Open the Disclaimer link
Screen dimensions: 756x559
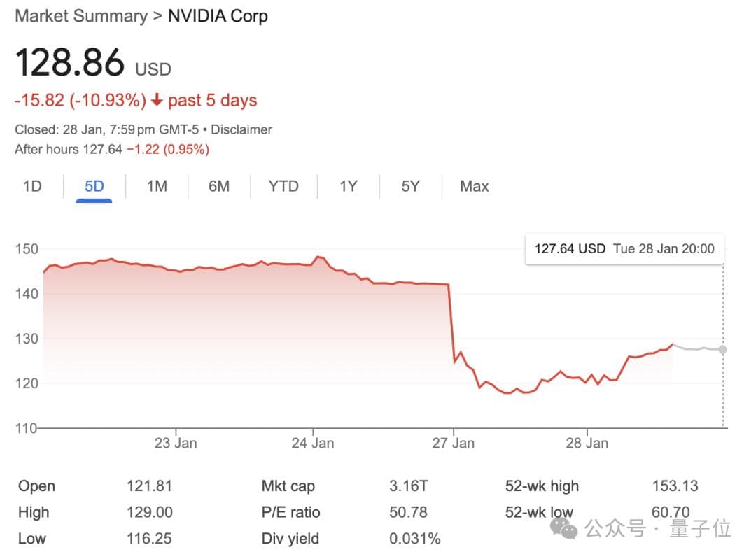click(241, 129)
